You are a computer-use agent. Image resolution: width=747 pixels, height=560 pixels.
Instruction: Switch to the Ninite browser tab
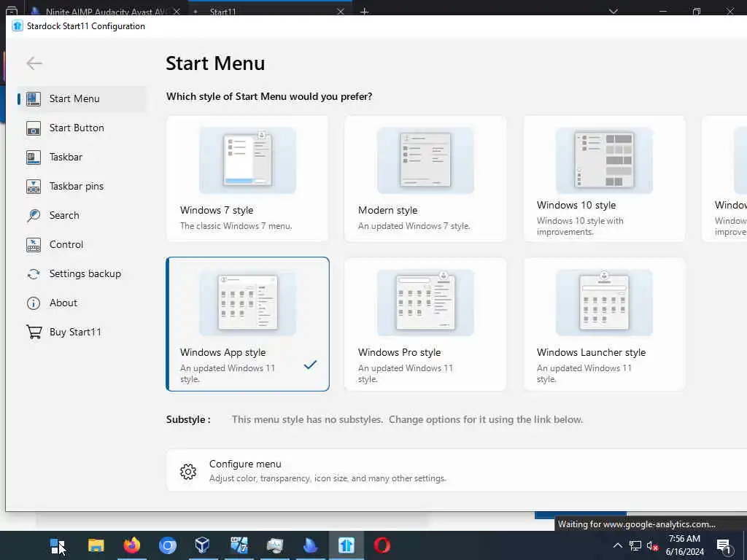(106, 11)
